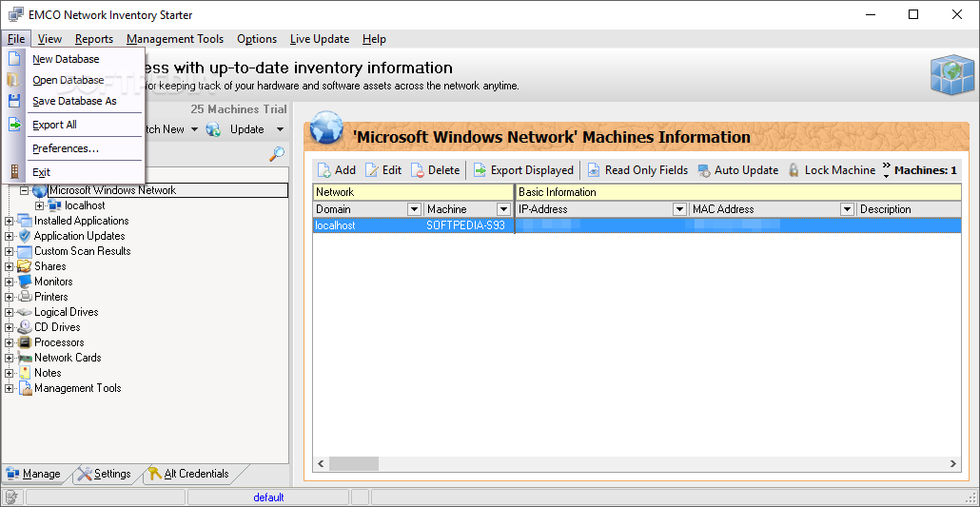Image resolution: width=980 pixels, height=507 pixels.
Task: Expand the Management Tools tree node
Action: coord(10,388)
